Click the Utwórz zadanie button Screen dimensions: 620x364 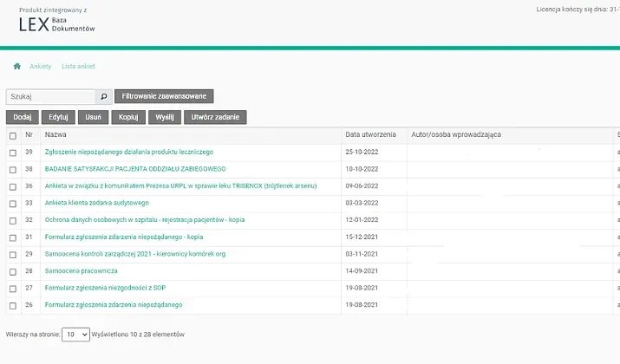[x=215, y=117]
